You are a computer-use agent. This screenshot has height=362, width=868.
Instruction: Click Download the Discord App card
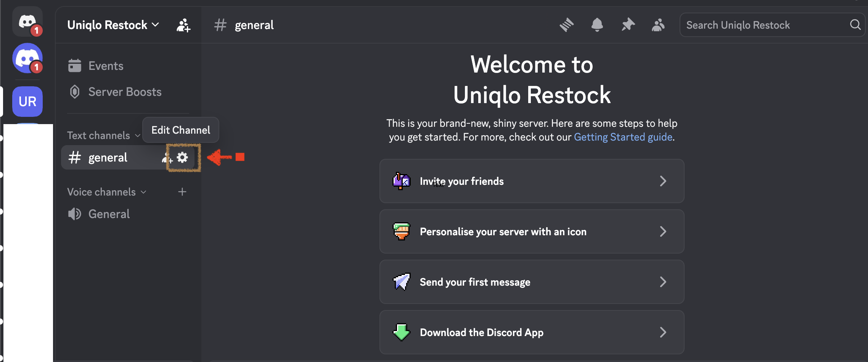click(x=532, y=332)
